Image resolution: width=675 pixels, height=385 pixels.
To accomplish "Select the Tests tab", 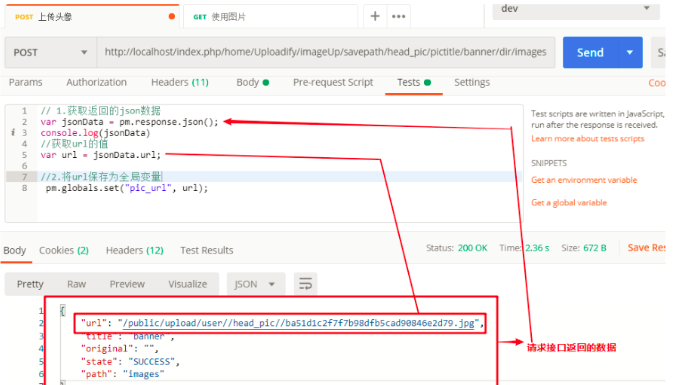I will tap(414, 82).
